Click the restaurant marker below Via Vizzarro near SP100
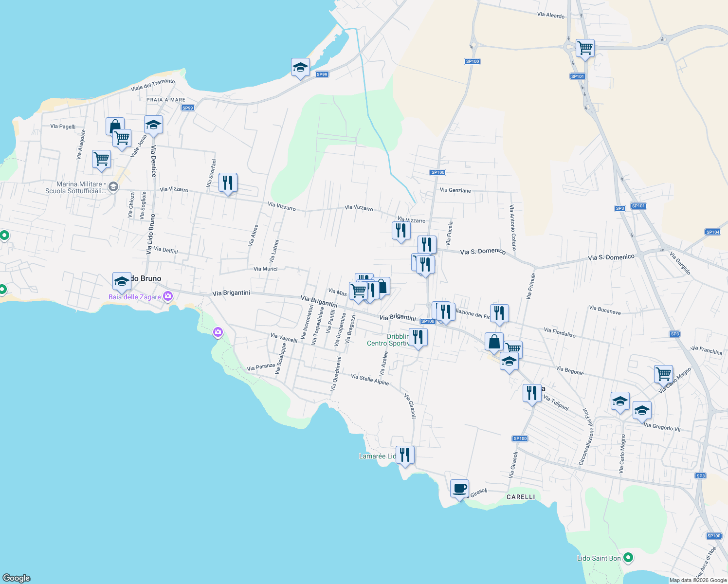The height and width of the screenshot is (584, 728). pos(401,231)
